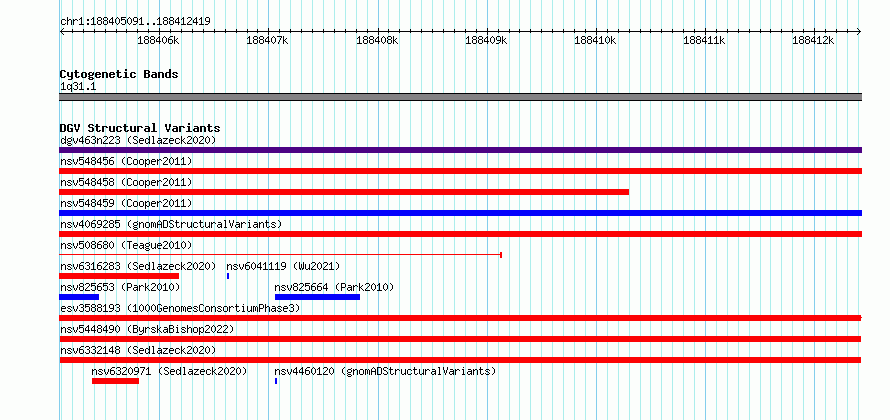Open nsv548458 (Cooper2011) variant label
This screenshot has height=420, width=890.
[126, 182]
